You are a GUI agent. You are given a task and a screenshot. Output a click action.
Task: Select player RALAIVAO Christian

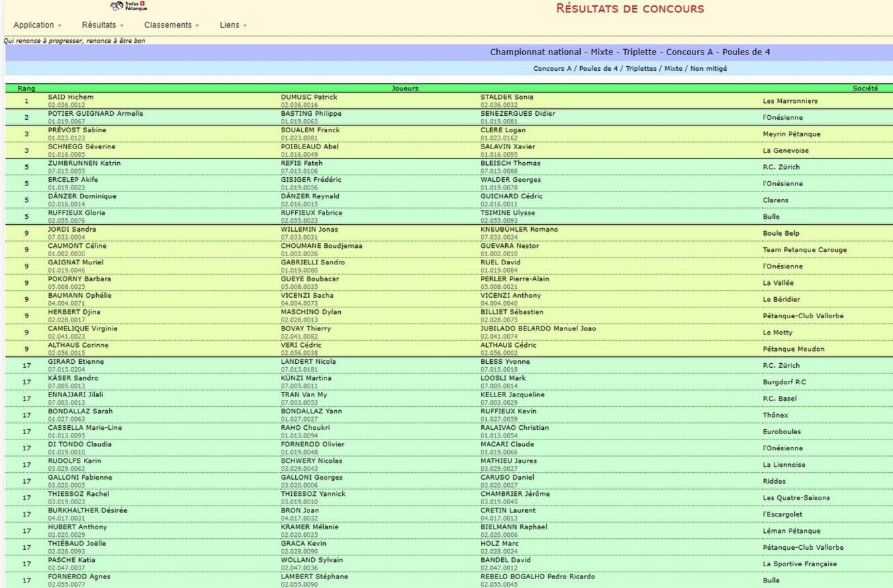pyautogui.click(x=515, y=428)
